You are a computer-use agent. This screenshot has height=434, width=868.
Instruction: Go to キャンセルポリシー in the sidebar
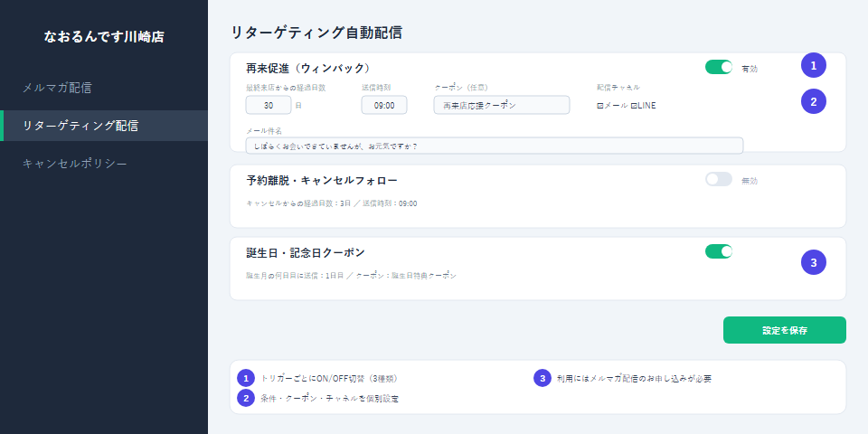[x=103, y=164]
